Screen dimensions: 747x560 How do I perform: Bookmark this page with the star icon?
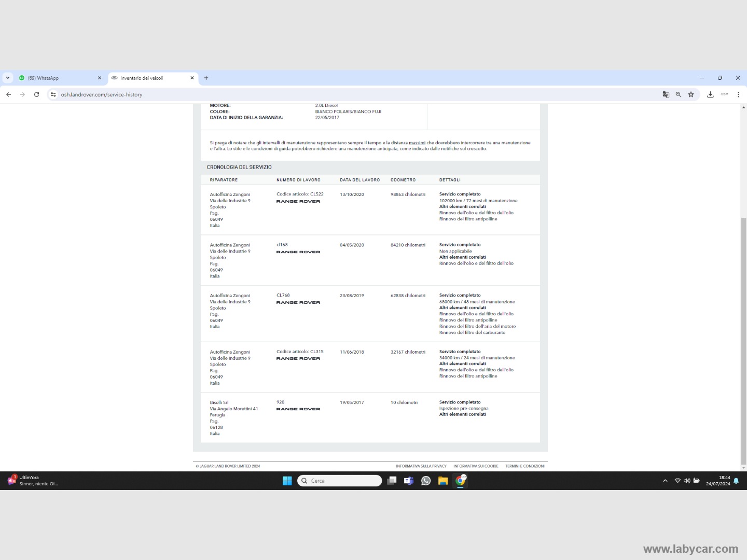[x=691, y=94]
